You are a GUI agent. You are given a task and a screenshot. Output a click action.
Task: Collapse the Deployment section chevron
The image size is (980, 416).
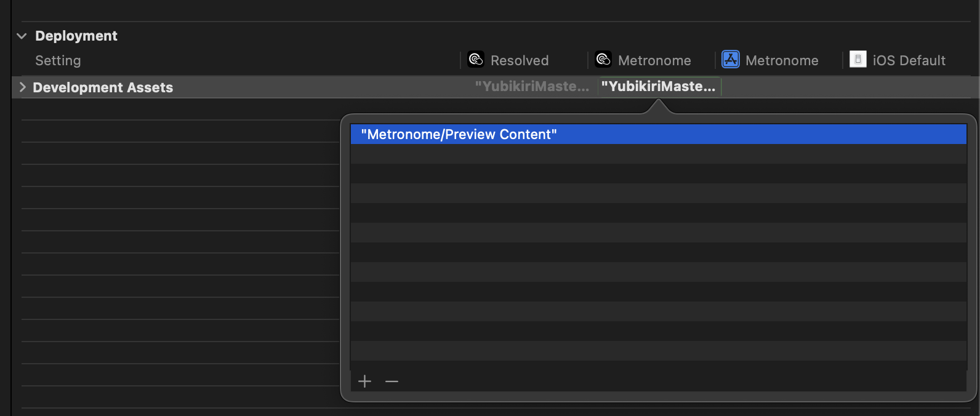(22, 36)
